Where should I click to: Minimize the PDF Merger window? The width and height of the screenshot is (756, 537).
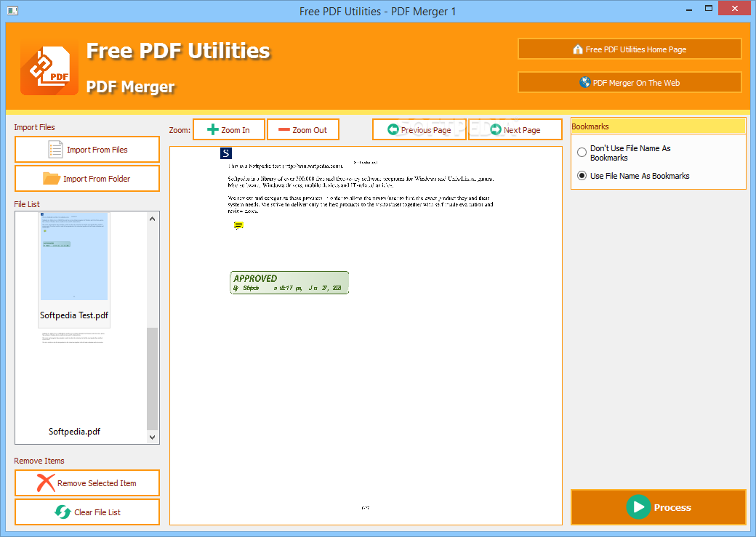click(689, 9)
